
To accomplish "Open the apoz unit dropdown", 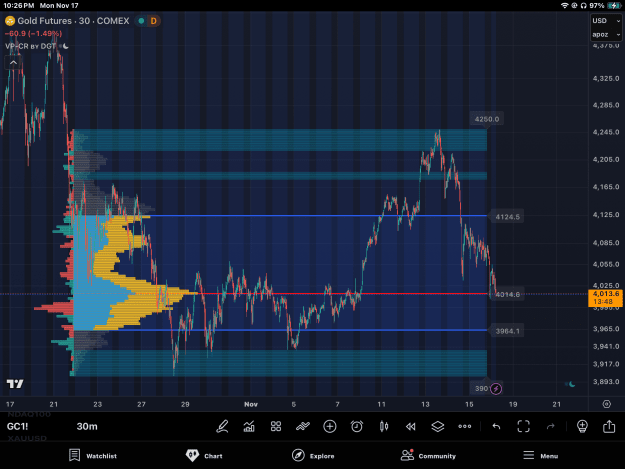I will tap(606, 35).
